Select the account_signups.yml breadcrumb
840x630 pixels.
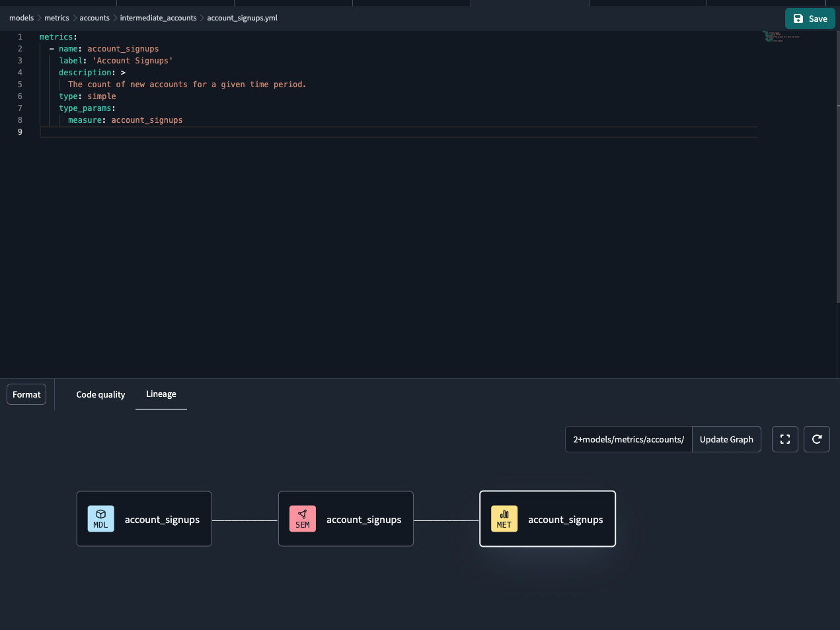click(x=242, y=18)
